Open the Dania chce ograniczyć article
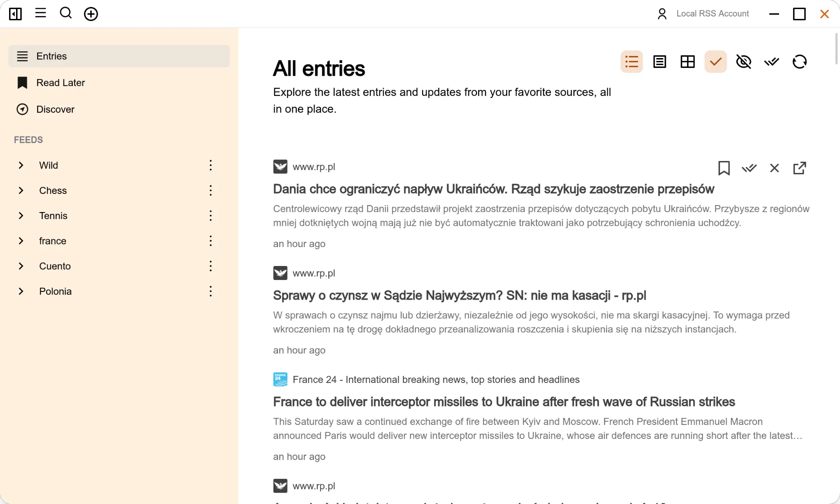 click(x=493, y=189)
